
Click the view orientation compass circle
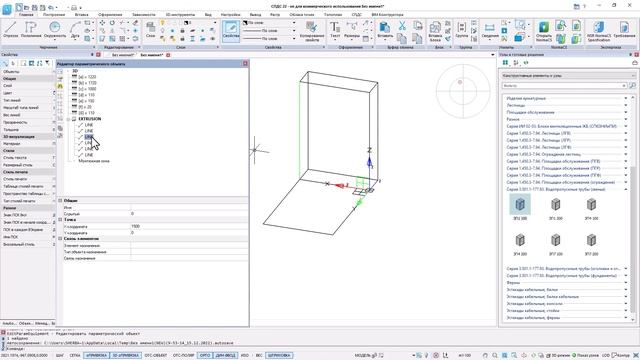(463, 91)
